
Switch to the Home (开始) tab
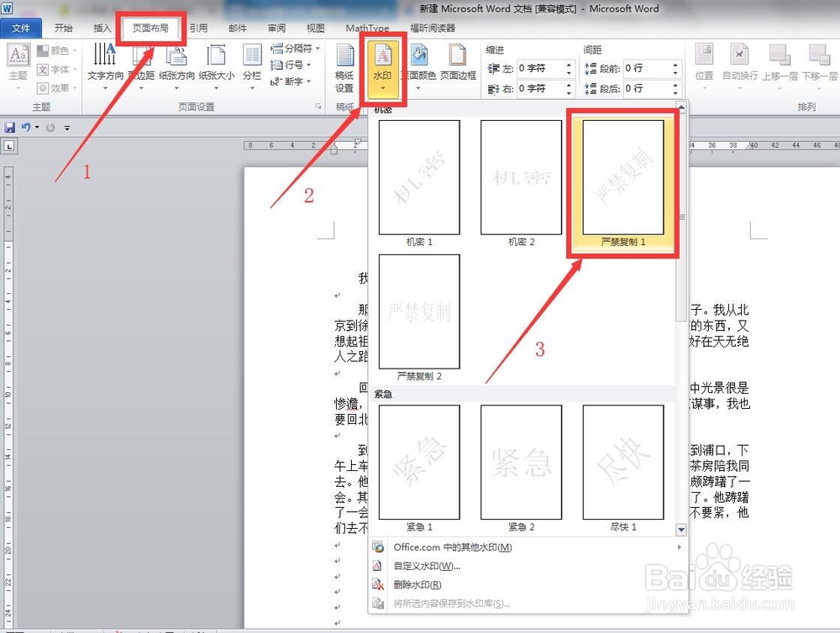(63, 28)
